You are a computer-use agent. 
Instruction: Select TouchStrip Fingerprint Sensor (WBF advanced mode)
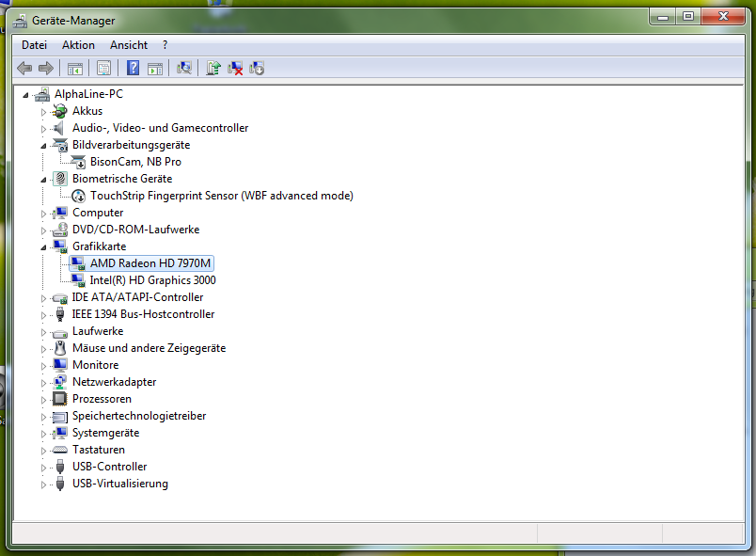[x=222, y=196]
